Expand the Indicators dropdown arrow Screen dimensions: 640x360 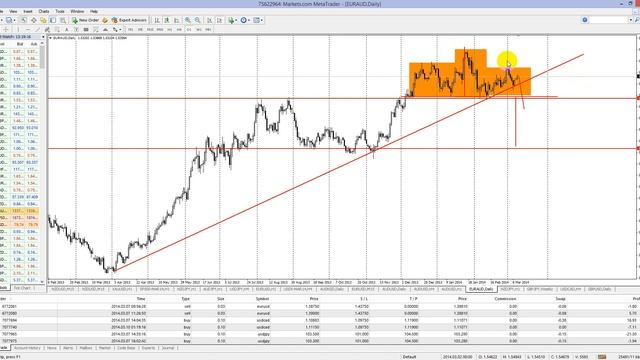click(236, 20)
